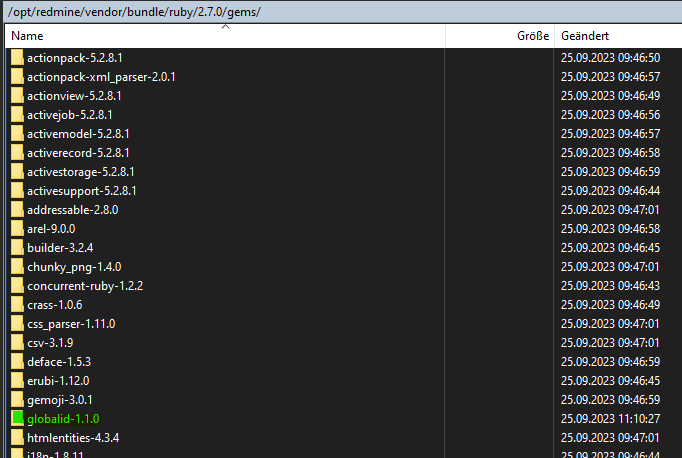
Task: Sort file list by Geändert column
Action: point(618,36)
